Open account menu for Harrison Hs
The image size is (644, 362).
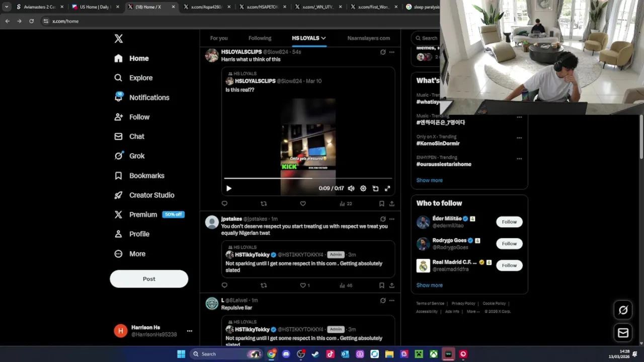pyautogui.click(x=189, y=331)
